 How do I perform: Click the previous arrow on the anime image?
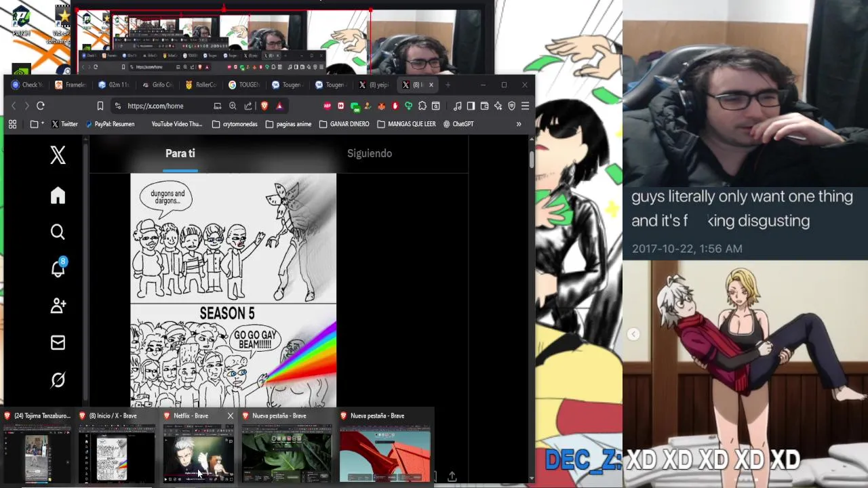633,334
